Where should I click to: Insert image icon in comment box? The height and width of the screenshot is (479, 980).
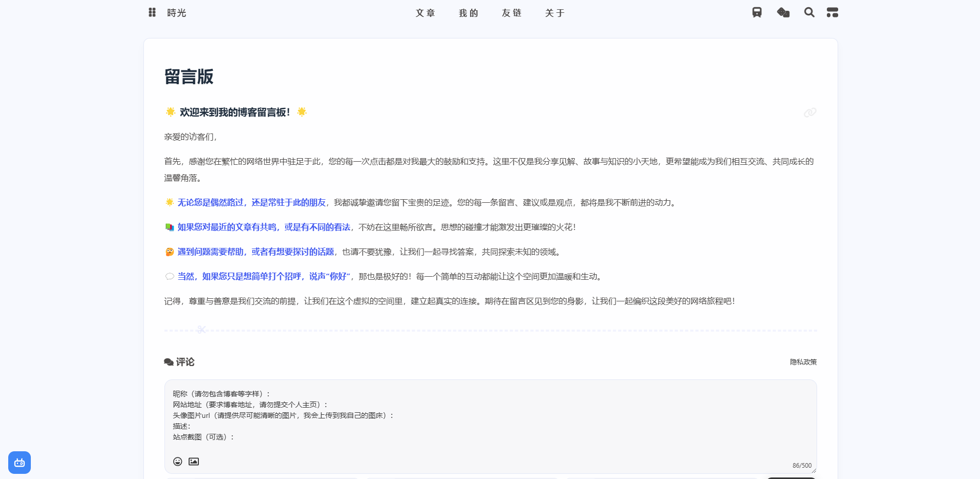194,462
